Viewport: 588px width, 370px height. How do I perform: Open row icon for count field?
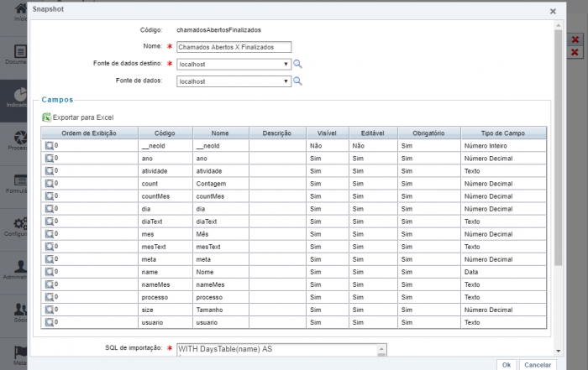pos(49,183)
